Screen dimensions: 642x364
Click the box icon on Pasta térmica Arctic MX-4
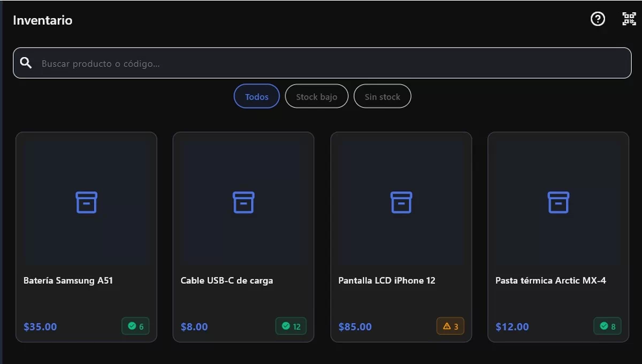(x=559, y=203)
